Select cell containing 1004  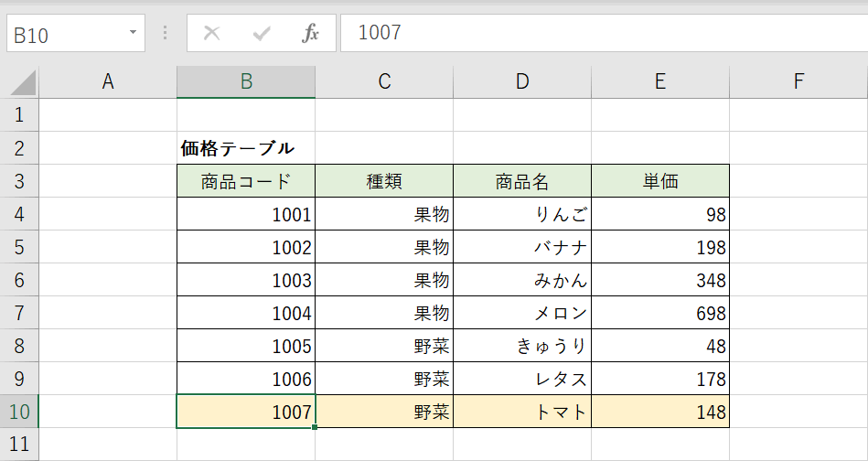(246, 313)
